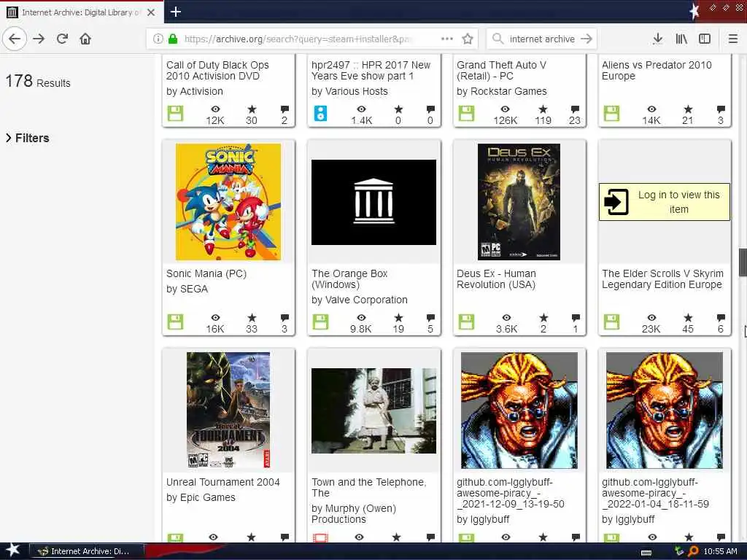
Task: Click software floppy icon on Sonic Mania card
Action: pos(175,322)
